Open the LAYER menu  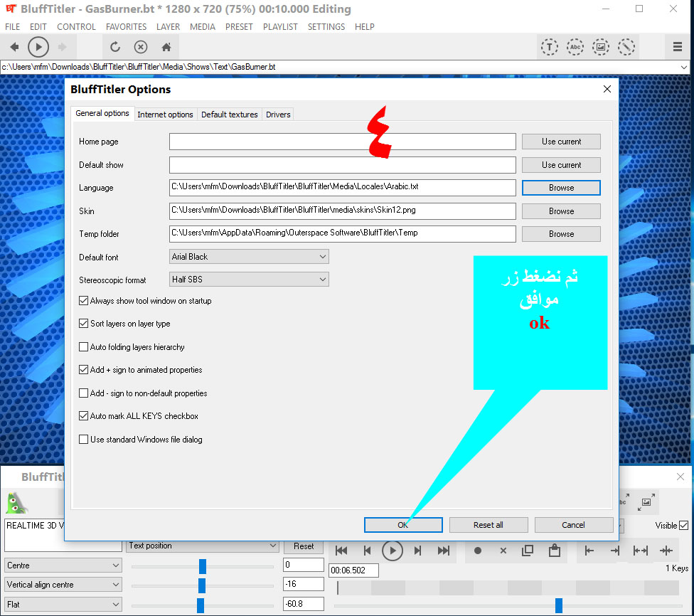(x=169, y=26)
